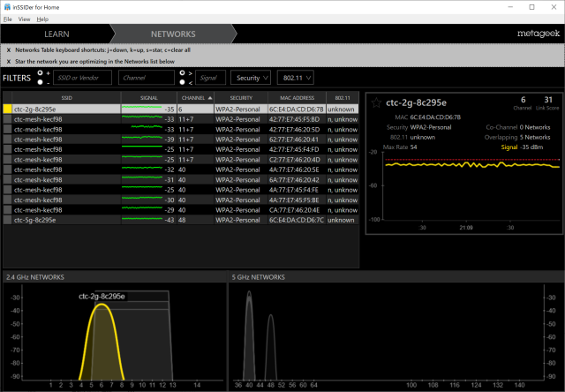565x392 pixels.
Task: Open the View menu
Action: 24,19
